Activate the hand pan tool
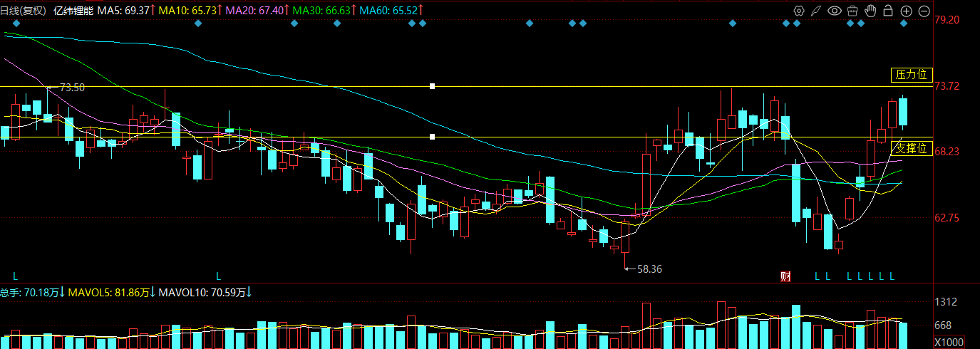The image size is (980, 349). pyautogui.click(x=870, y=11)
